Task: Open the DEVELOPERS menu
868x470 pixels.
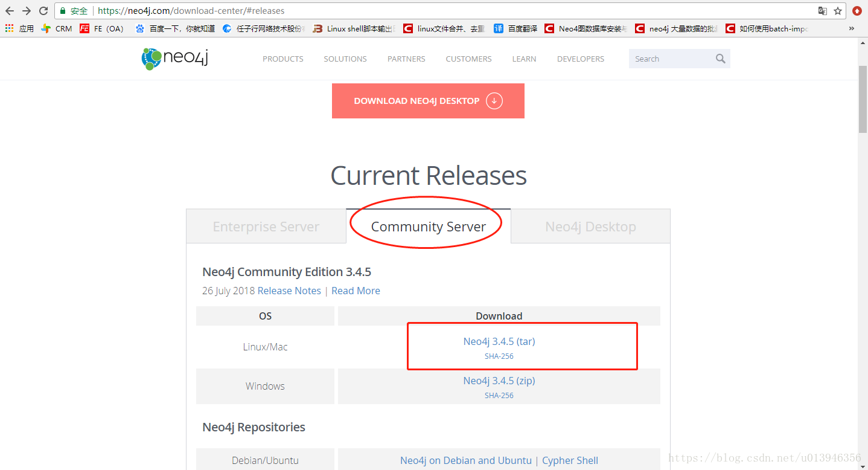Action: 581,59
